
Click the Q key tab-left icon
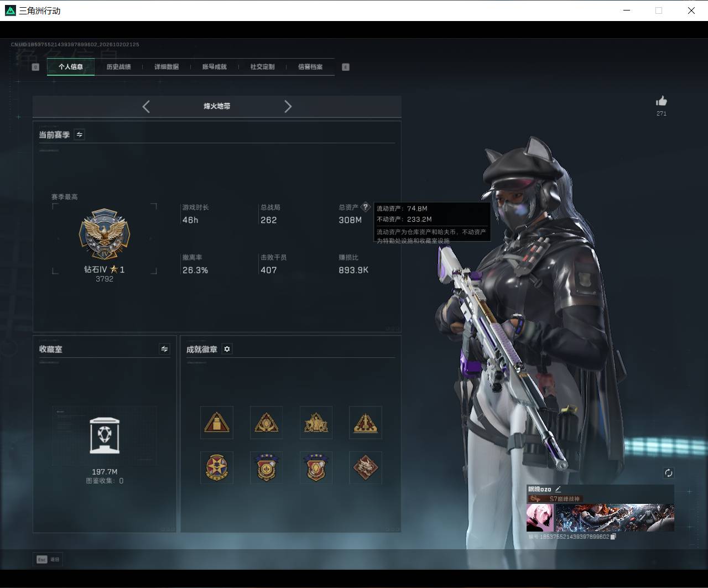point(35,67)
